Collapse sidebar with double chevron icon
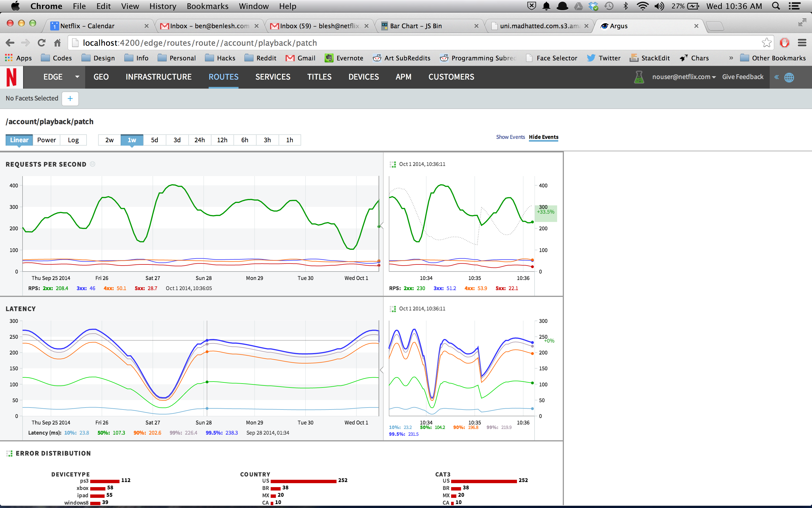812x508 pixels. click(776, 77)
